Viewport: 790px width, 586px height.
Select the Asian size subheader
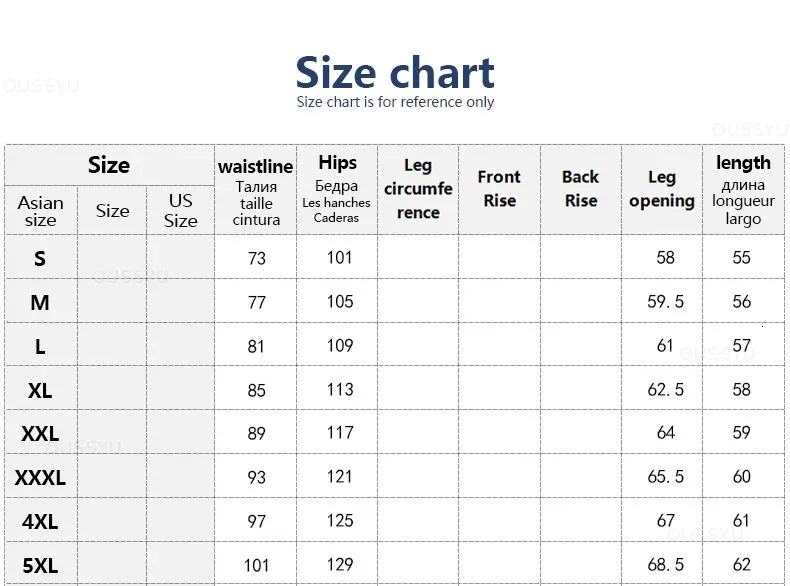coord(41,211)
